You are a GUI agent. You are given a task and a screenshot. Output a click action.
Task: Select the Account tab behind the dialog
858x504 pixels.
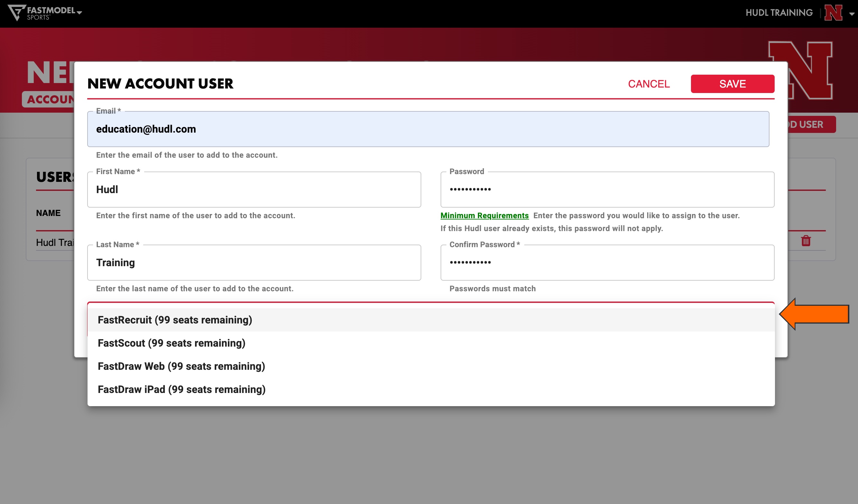[x=48, y=99]
